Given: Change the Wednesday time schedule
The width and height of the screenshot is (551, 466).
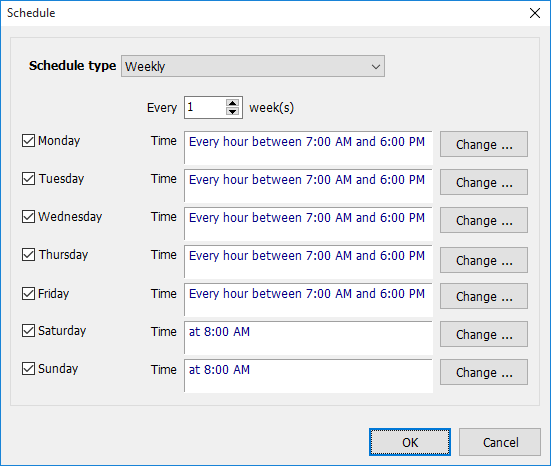Looking at the screenshot, I should coord(484,220).
